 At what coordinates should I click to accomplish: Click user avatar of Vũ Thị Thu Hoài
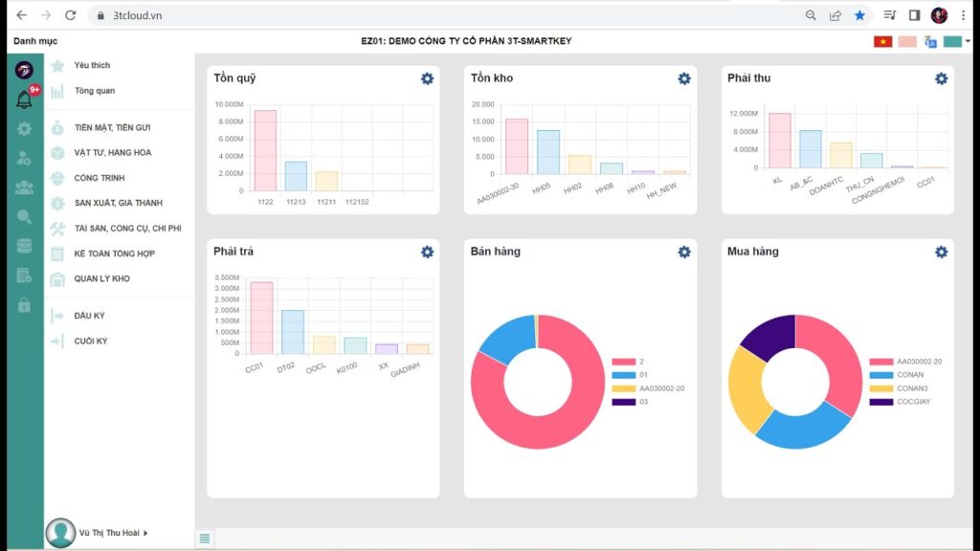(x=60, y=533)
